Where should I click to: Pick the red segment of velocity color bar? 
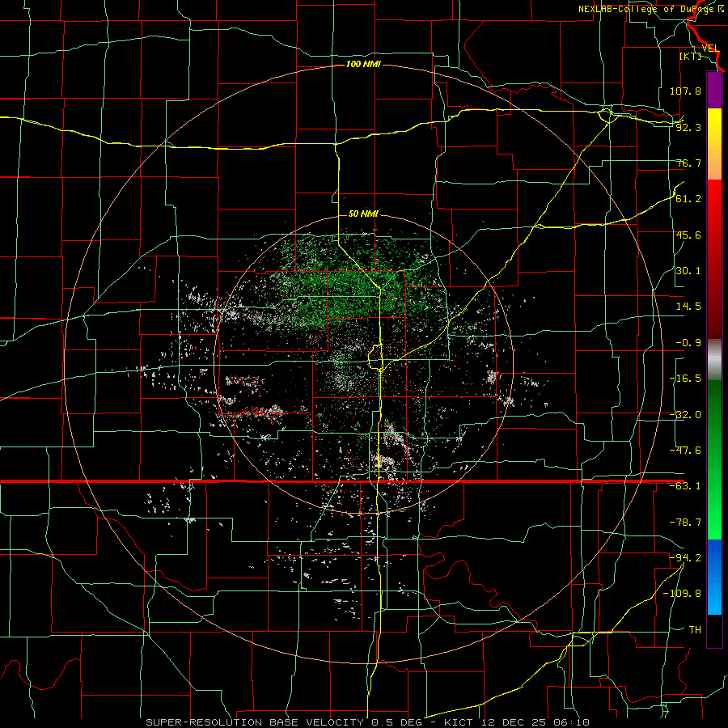point(714,259)
